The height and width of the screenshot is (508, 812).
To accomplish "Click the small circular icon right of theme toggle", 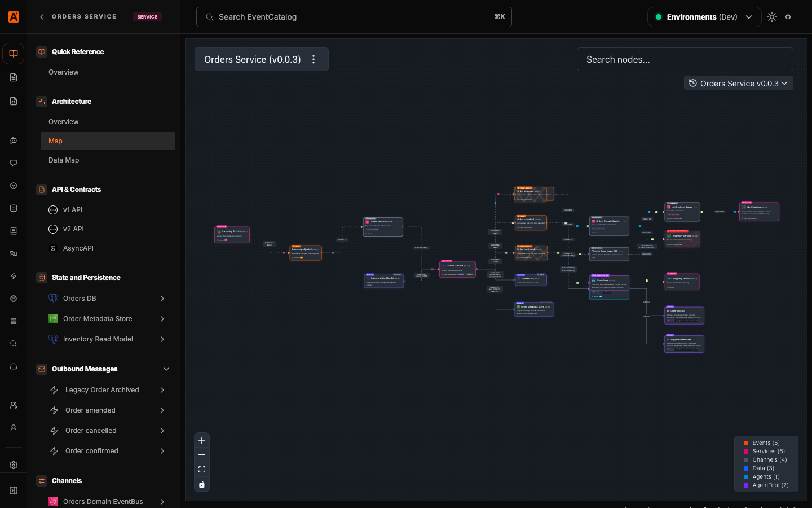I will click(x=788, y=17).
